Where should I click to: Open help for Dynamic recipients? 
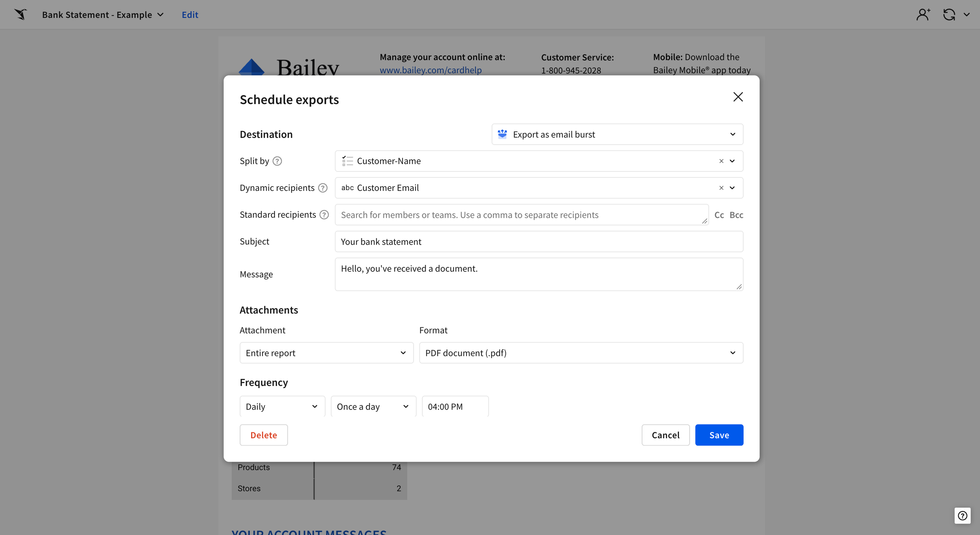323,188
